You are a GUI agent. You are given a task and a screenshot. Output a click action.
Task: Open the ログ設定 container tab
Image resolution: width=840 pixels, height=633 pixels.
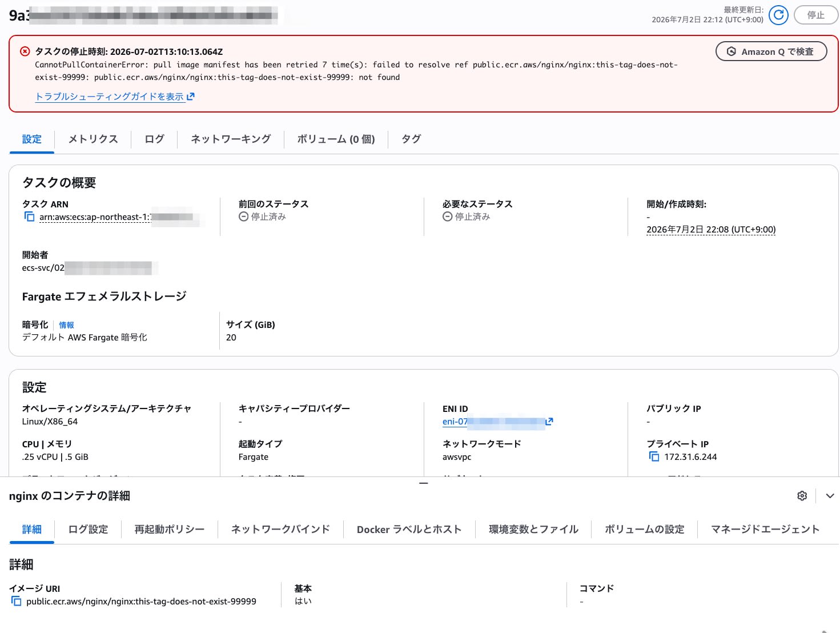(88, 529)
